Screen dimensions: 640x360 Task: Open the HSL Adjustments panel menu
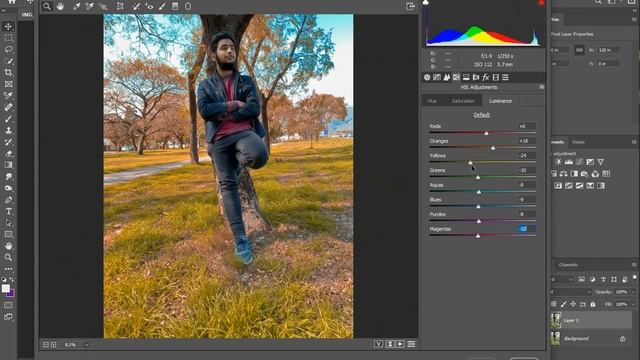(x=541, y=87)
